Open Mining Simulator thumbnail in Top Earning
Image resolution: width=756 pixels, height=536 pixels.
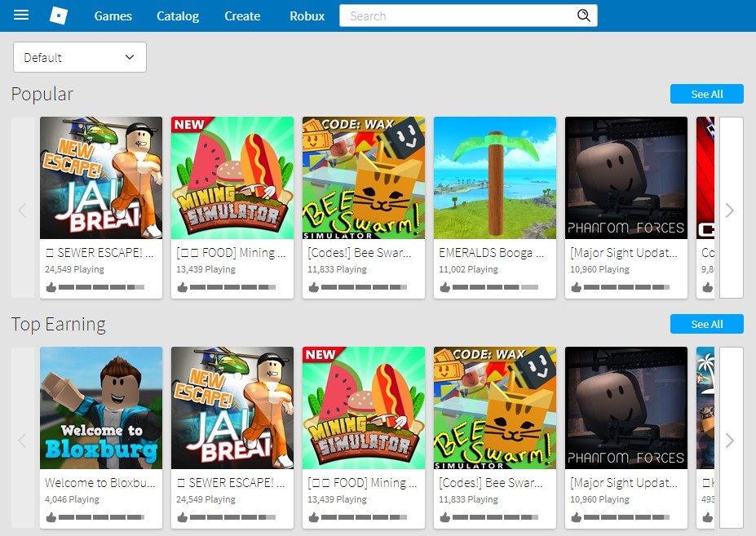(364, 408)
